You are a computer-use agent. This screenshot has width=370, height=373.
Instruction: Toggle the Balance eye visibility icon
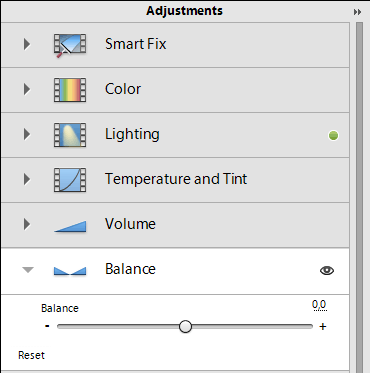[x=327, y=270]
